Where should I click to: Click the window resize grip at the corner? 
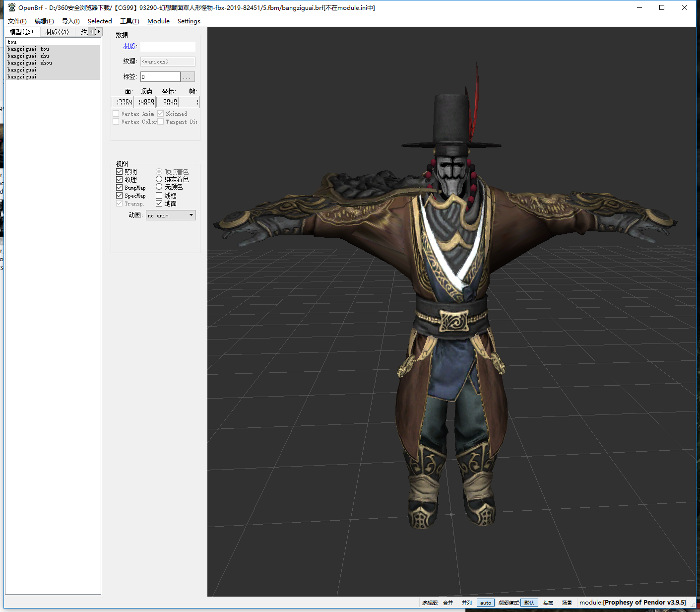(x=693, y=604)
